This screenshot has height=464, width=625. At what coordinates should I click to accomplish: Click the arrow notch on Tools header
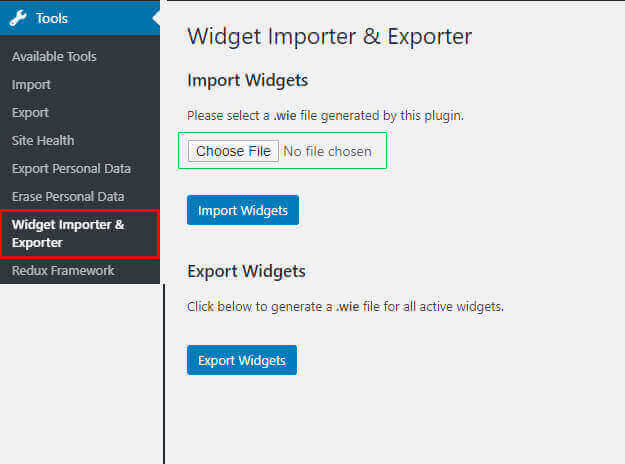tap(155, 18)
